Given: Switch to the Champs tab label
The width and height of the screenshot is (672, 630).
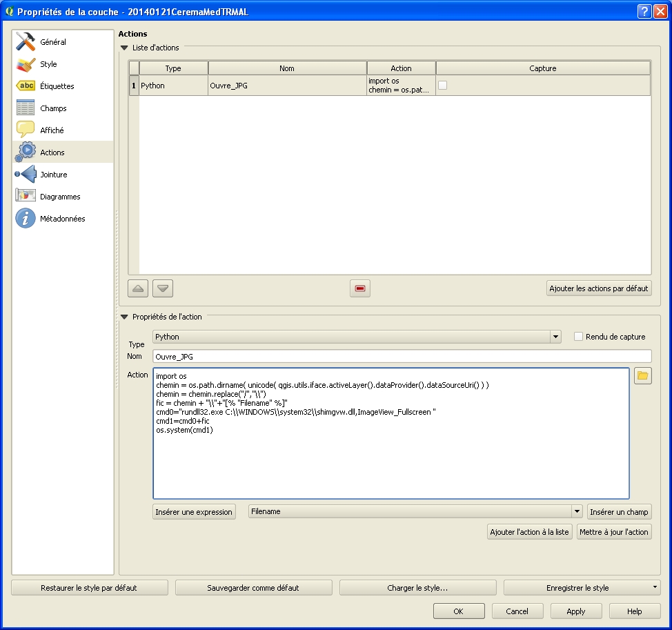Looking at the screenshot, I should (53, 108).
